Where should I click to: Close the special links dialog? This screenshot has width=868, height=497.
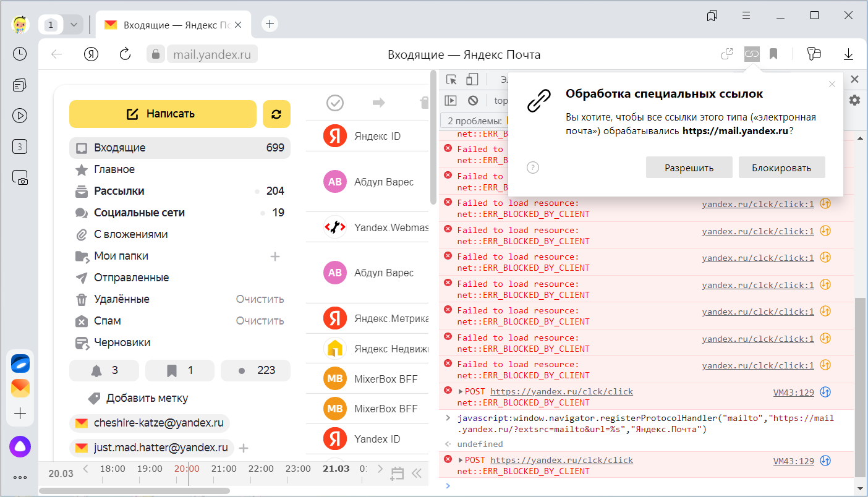(x=832, y=84)
